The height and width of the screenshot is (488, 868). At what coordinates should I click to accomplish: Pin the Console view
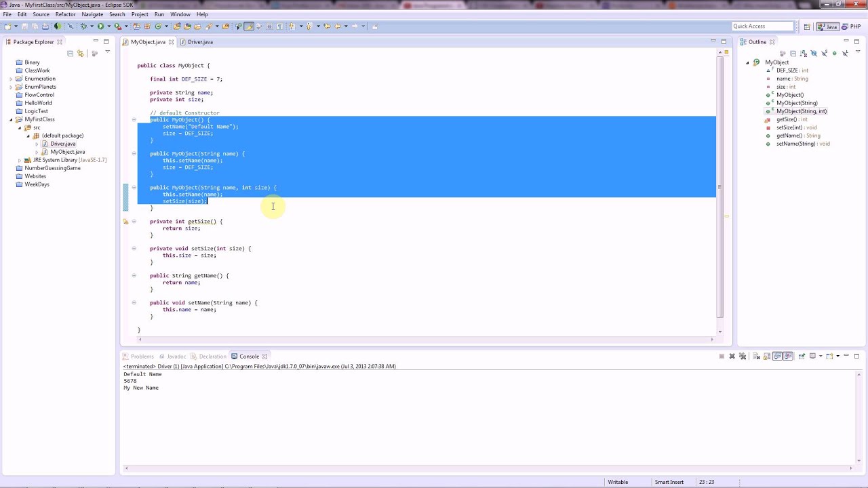(802, 357)
